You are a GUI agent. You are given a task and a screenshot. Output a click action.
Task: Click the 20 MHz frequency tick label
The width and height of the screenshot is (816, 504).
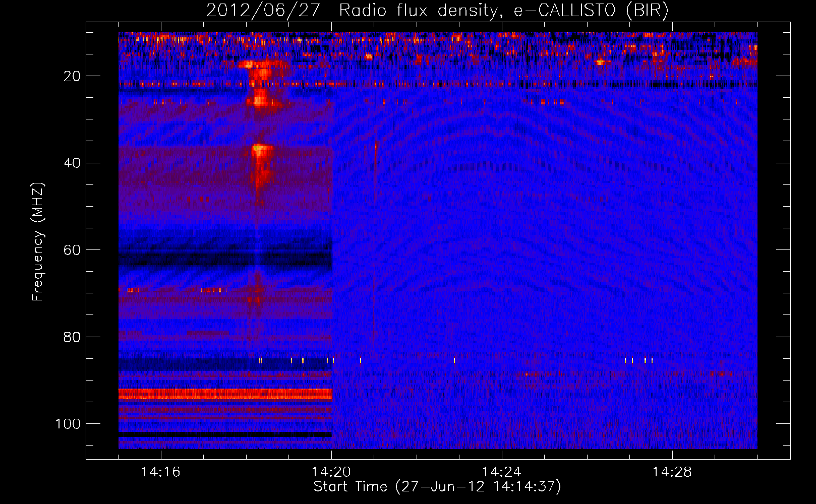point(72,76)
